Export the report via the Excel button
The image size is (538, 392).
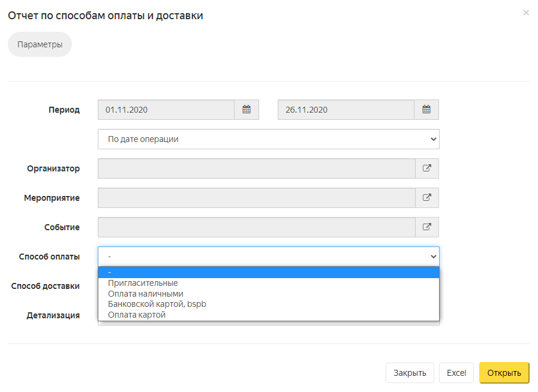click(456, 373)
